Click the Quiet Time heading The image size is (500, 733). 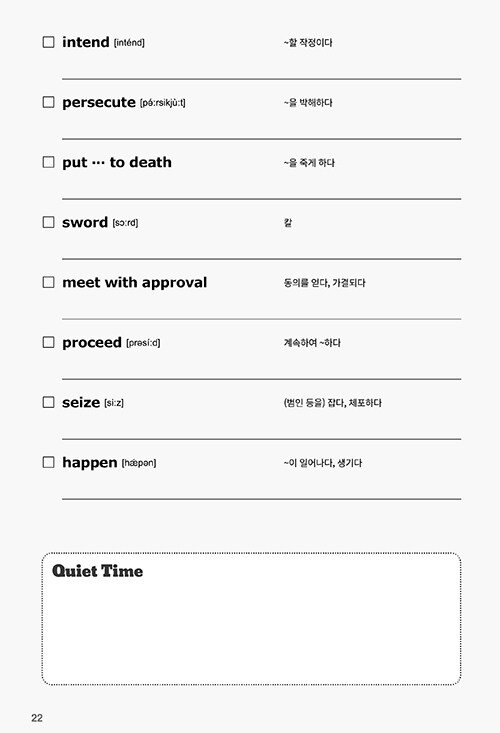[x=97, y=571]
